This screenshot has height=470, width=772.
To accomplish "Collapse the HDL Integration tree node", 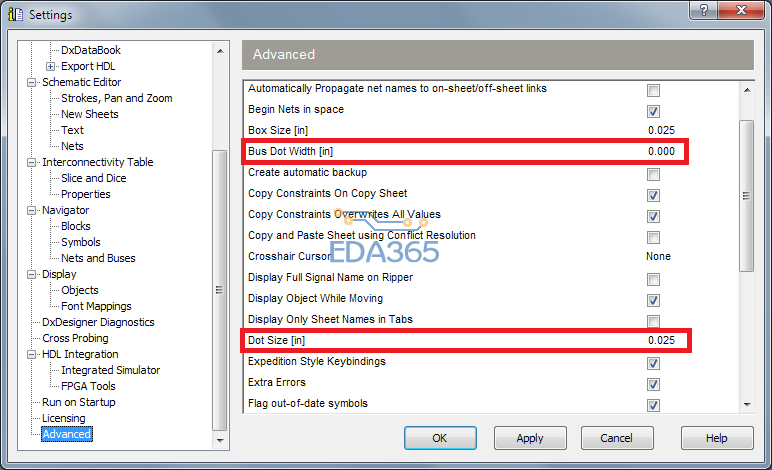I will [32, 354].
